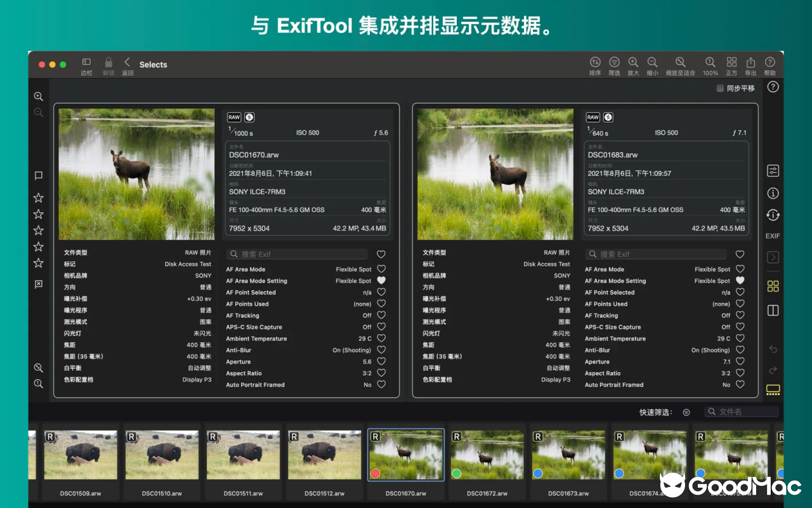This screenshot has width=812, height=508.
Task: Click the 放大 zoom in toolbar icon
Action: click(x=633, y=62)
